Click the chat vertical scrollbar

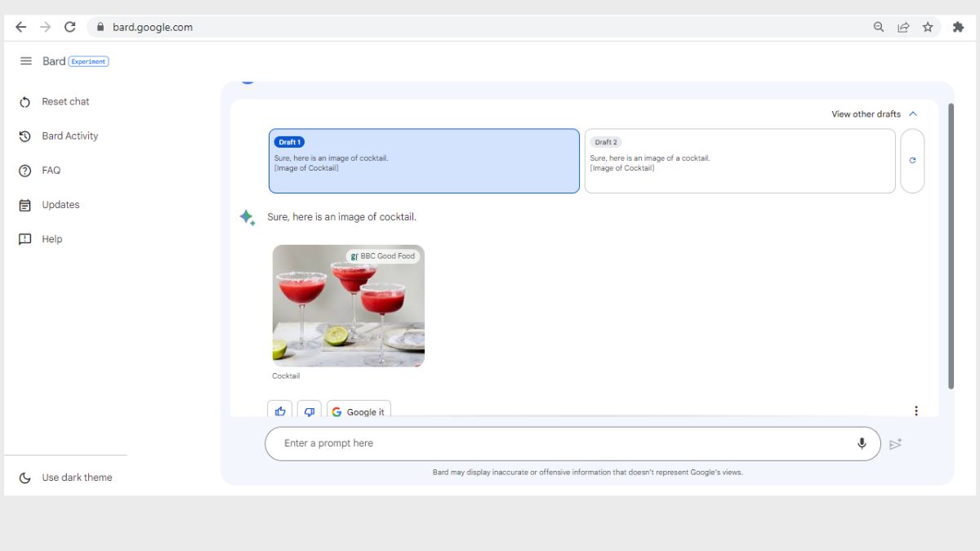pyautogui.click(x=951, y=245)
